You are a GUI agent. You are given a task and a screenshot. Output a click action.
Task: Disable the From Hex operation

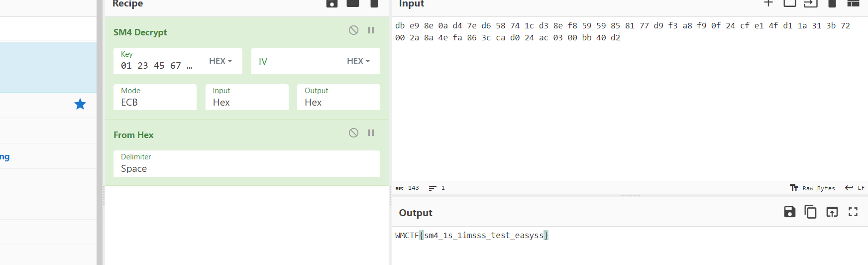tap(353, 133)
